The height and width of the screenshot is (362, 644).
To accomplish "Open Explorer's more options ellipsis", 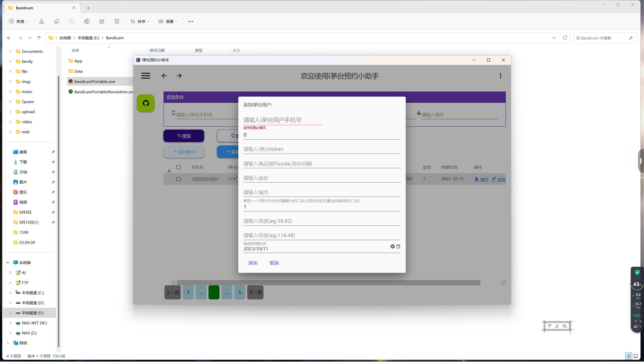I will (190, 21).
